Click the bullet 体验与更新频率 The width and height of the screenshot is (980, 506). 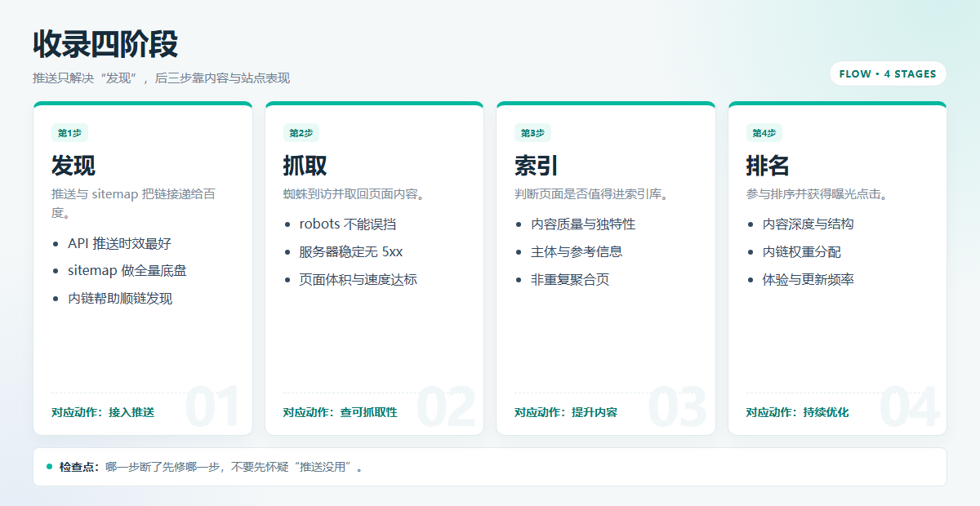click(808, 279)
